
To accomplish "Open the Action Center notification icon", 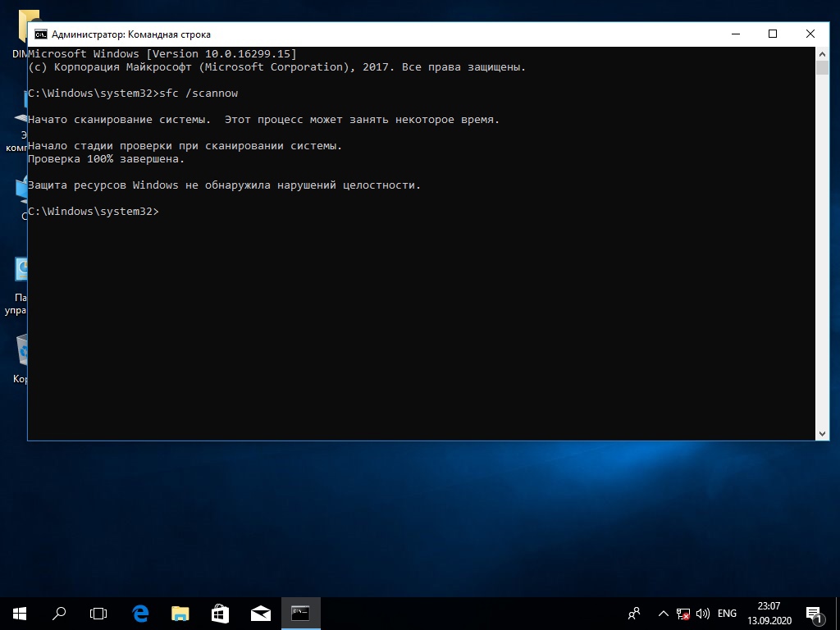I will (x=815, y=613).
